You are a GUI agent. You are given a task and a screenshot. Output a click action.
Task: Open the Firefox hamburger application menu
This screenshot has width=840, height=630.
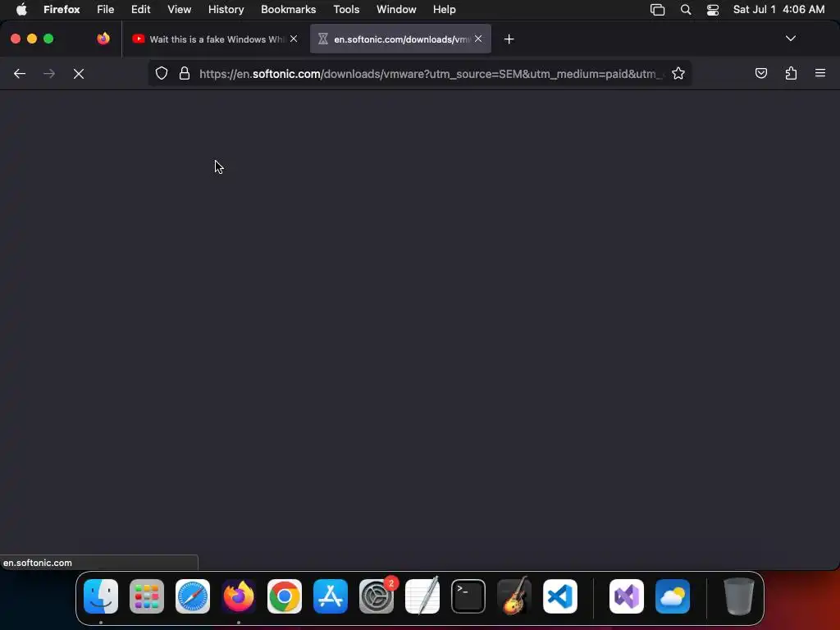(820, 73)
